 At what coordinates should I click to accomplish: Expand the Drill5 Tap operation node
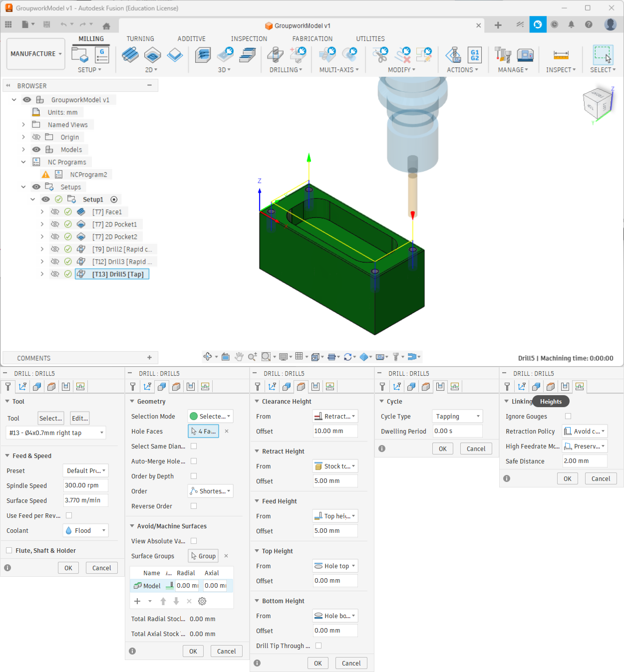tap(42, 274)
